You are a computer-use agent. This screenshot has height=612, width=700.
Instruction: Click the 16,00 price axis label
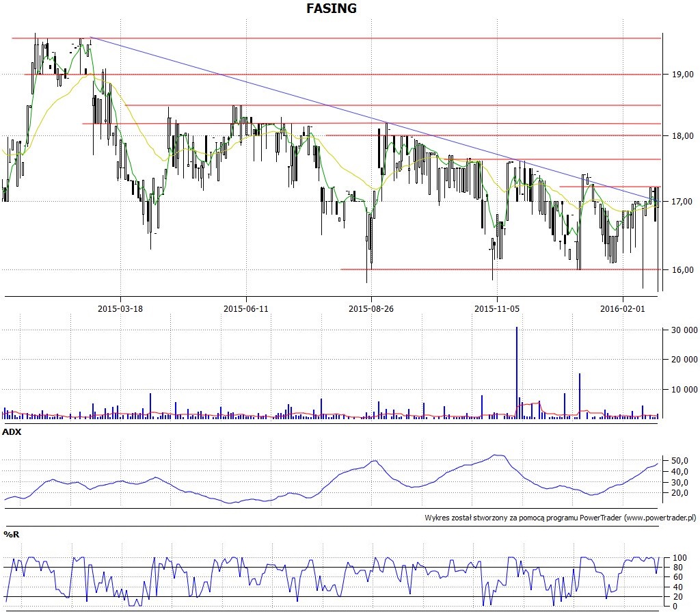683,270
